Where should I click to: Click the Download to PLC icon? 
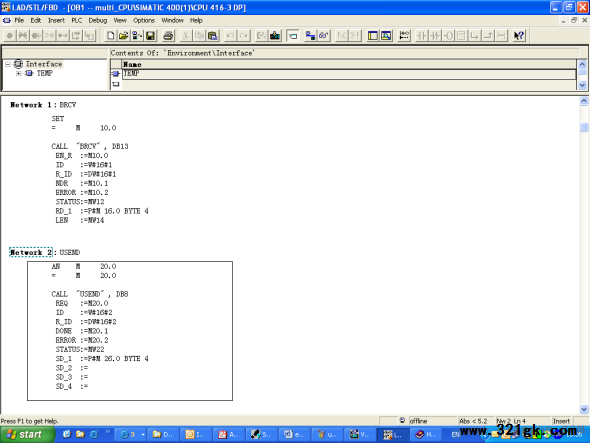(x=275, y=36)
